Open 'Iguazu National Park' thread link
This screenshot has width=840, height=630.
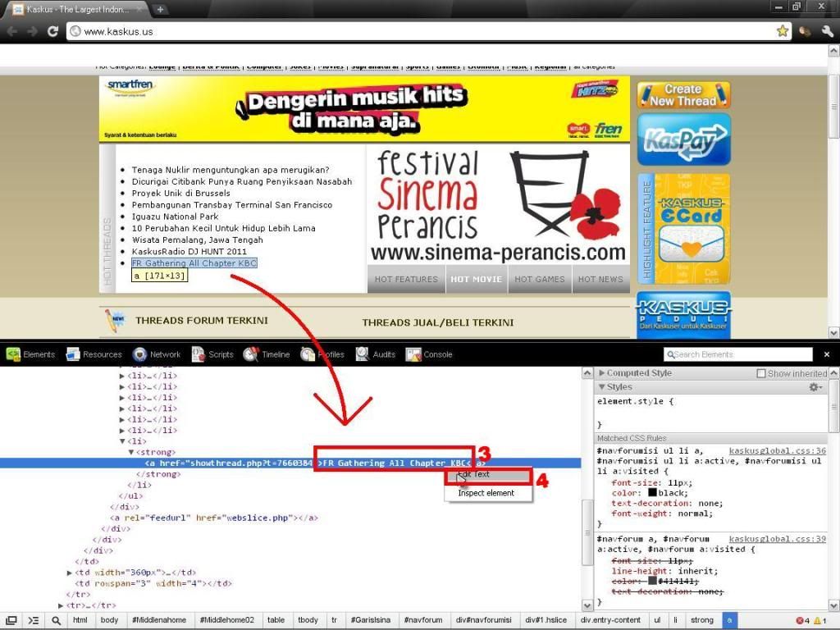click(x=176, y=217)
